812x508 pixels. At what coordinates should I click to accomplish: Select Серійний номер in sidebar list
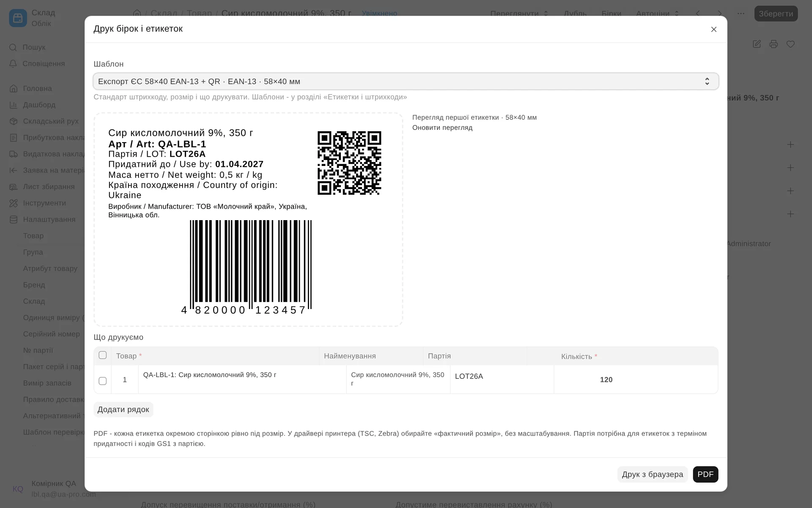tap(51, 334)
